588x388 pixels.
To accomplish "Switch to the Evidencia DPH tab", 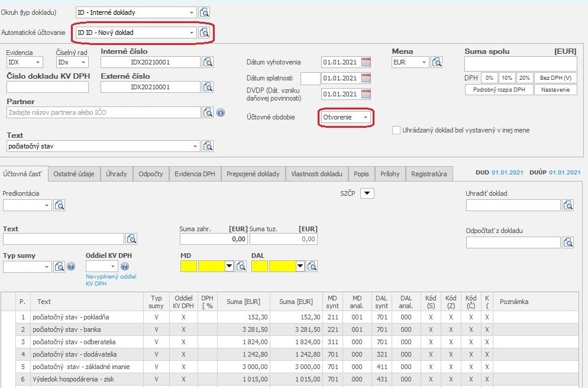I will point(195,174).
